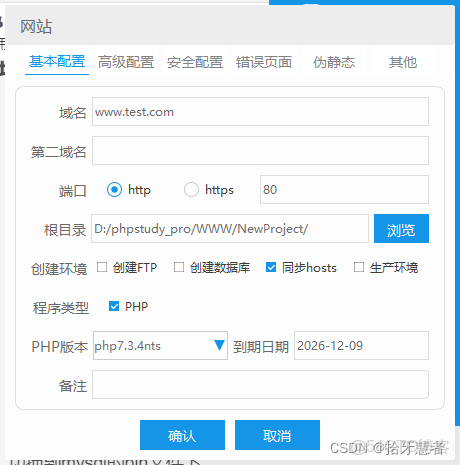Click the 到期日期 field showing 2026-12-09

tap(361, 345)
